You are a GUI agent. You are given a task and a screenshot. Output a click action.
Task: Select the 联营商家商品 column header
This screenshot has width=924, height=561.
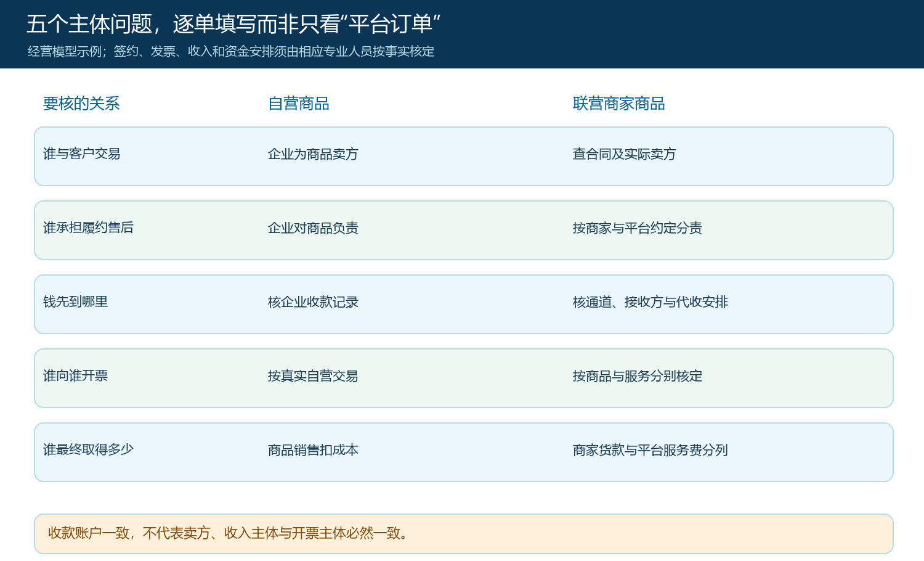coord(619,104)
